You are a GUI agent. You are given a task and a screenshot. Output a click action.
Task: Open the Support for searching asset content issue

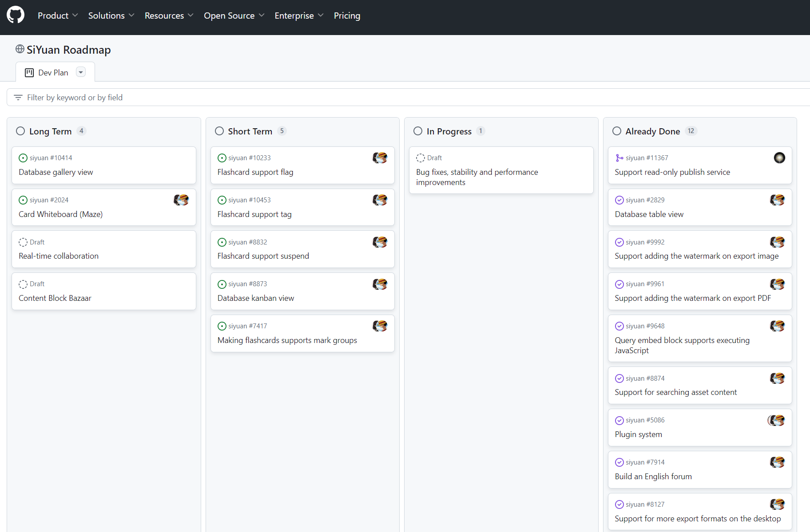pos(676,392)
